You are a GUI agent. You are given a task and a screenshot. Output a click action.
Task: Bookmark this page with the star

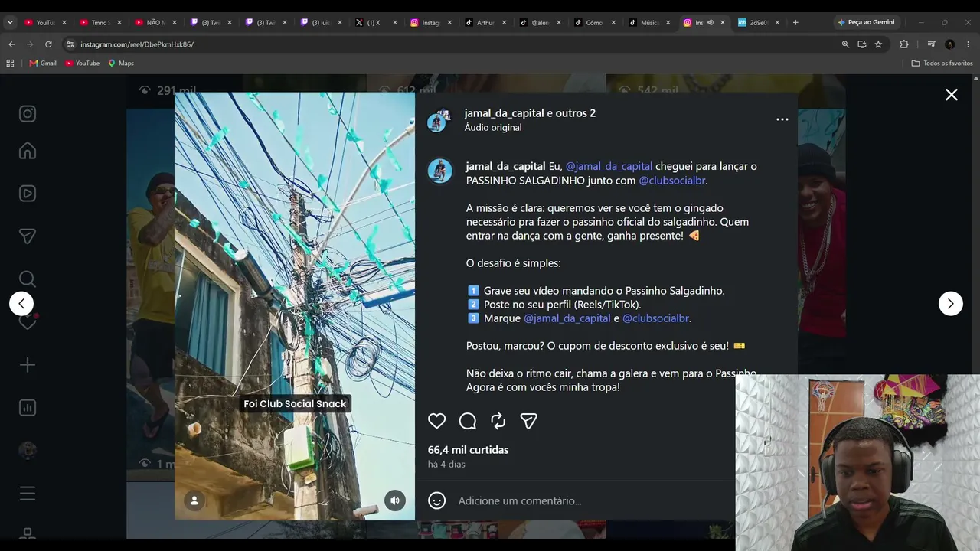pyautogui.click(x=878, y=44)
